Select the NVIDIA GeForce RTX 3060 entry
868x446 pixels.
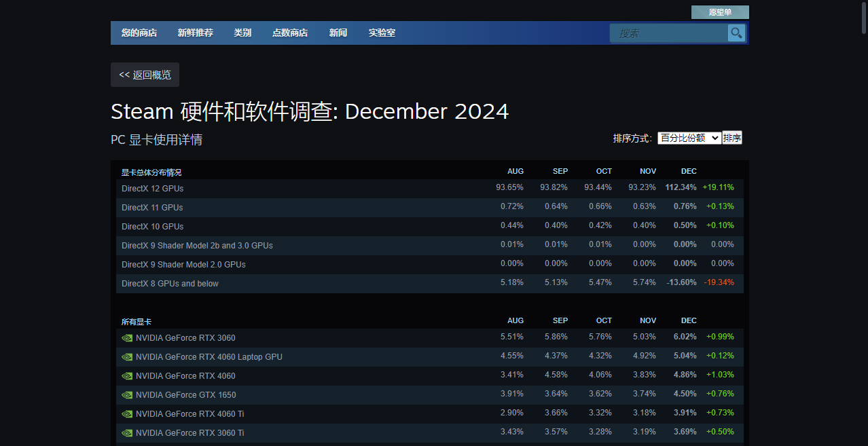coord(185,337)
